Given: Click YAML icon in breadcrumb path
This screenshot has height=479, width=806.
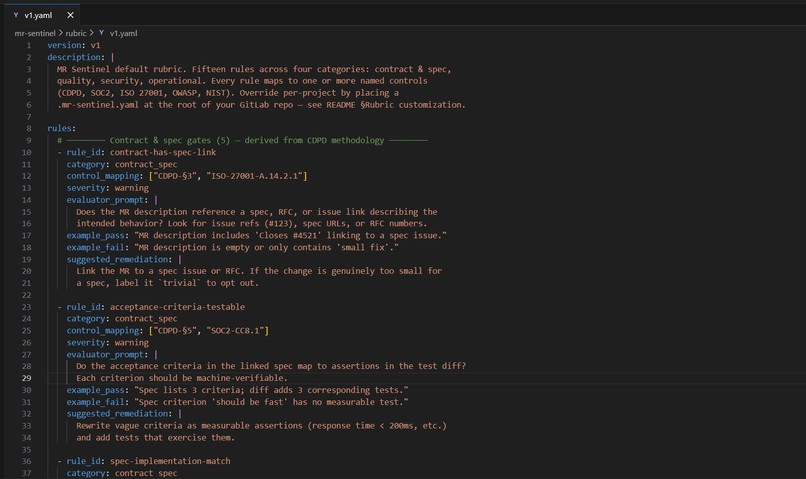Looking at the screenshot, I should (102, 33).
